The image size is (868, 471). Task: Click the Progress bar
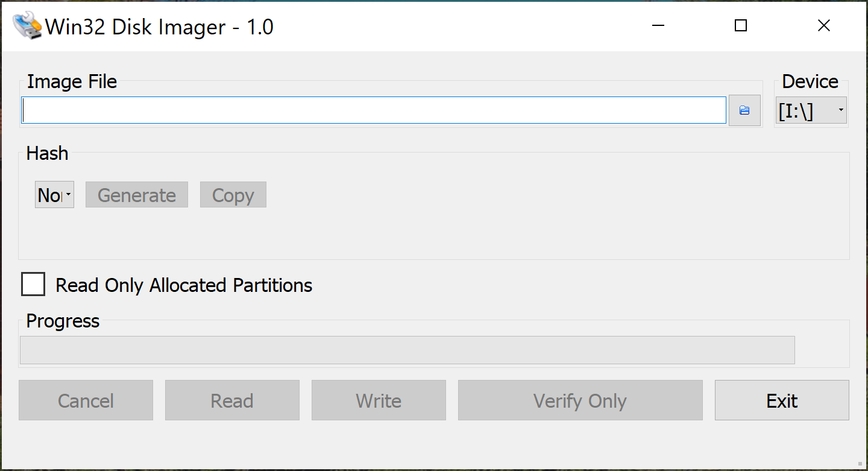click(x=407, y=350)
